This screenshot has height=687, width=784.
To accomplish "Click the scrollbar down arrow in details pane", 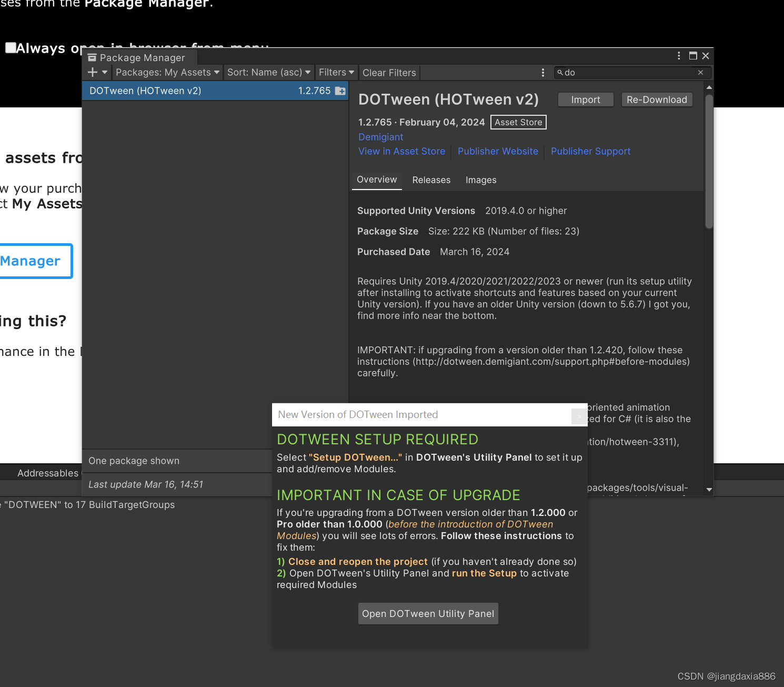I will click(709, 490).
